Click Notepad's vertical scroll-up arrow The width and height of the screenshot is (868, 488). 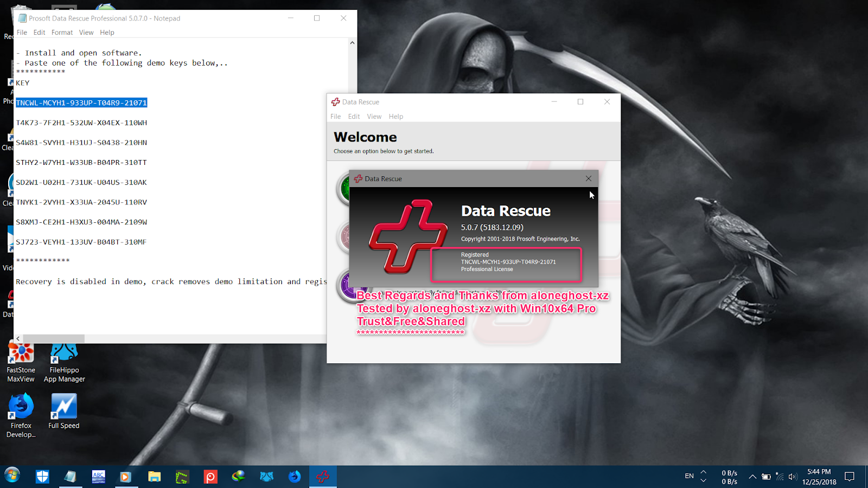pyautogui.click(x=352, y=43)
